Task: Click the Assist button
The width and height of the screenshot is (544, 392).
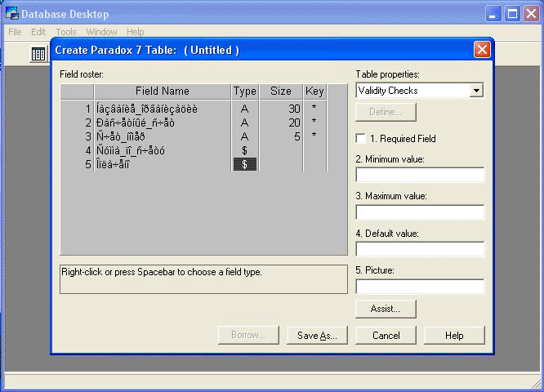Action: coord(386,309)
